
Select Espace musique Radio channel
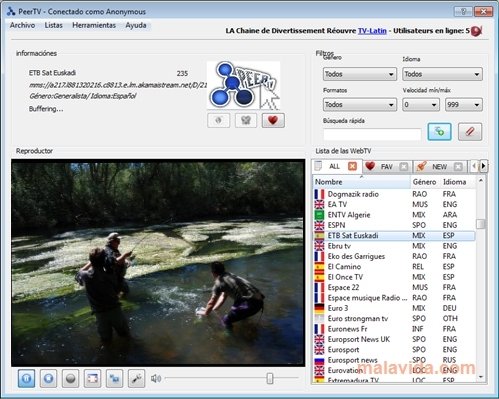394,298
